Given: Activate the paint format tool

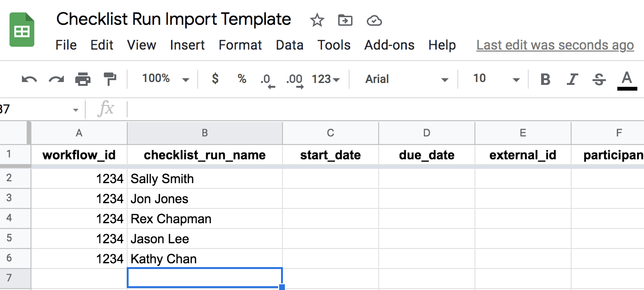Looking at the screenshot, I should coord(110,79).
